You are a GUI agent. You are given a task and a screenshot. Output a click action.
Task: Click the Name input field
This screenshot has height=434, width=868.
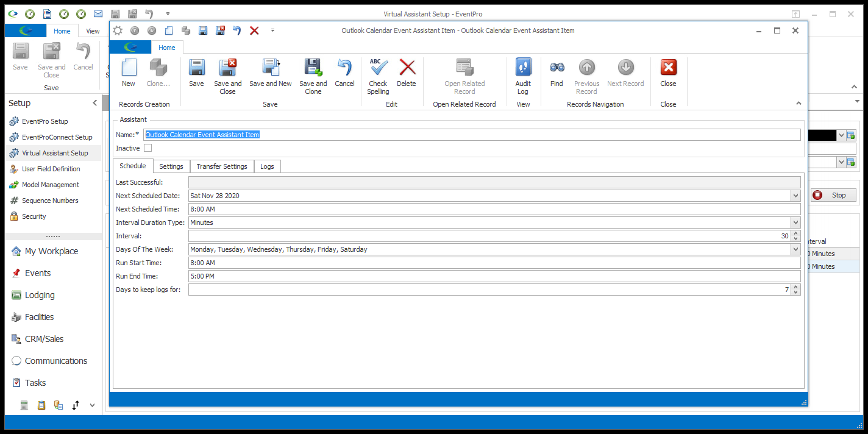pos(472,135)
